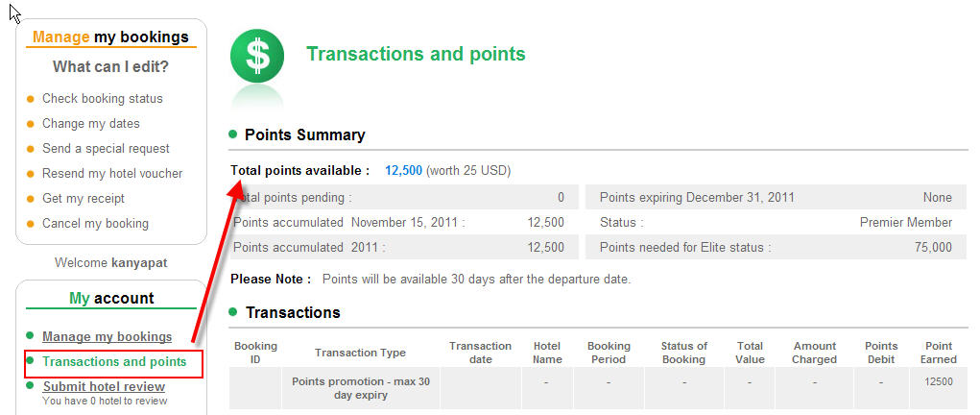Select Transactions and points menu item

tap(114, 362)
